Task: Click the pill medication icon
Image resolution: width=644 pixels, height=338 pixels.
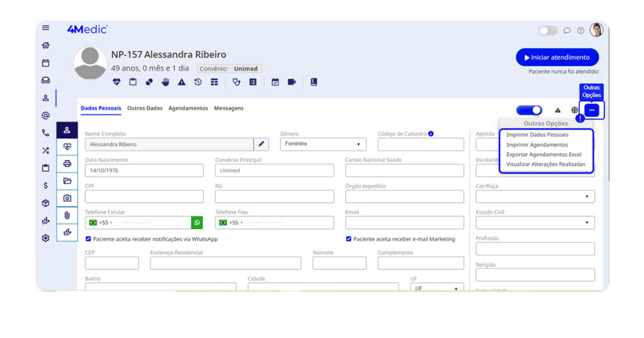Action: [x=149, y=82]
